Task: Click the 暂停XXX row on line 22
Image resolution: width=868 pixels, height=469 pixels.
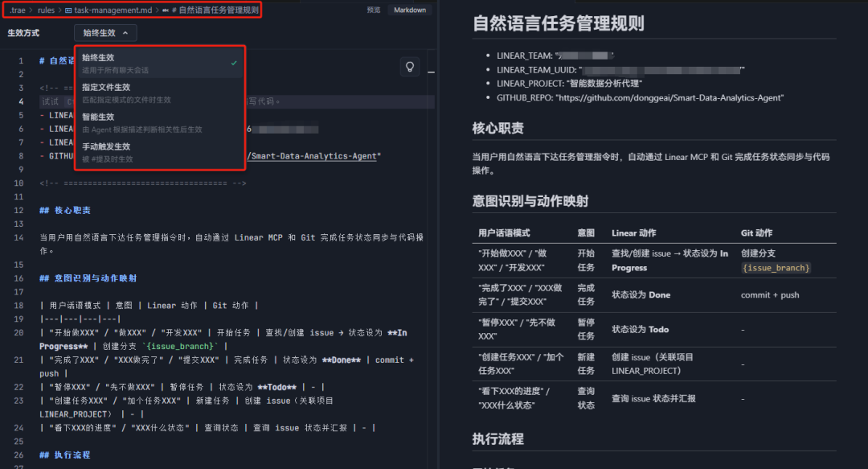Action: click(x=182, y=387)
